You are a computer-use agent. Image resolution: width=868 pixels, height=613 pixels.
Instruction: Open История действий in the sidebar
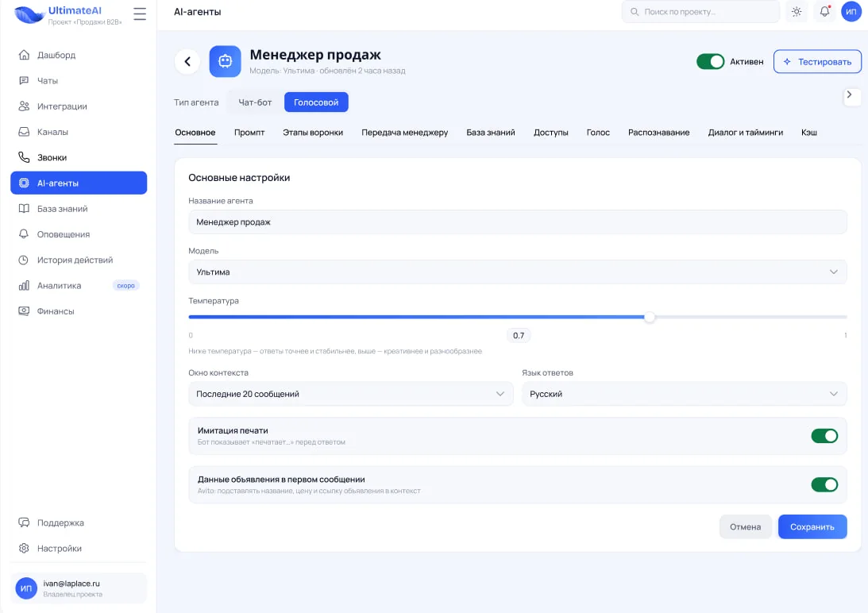pyautogui.click(x=79, y=260)
